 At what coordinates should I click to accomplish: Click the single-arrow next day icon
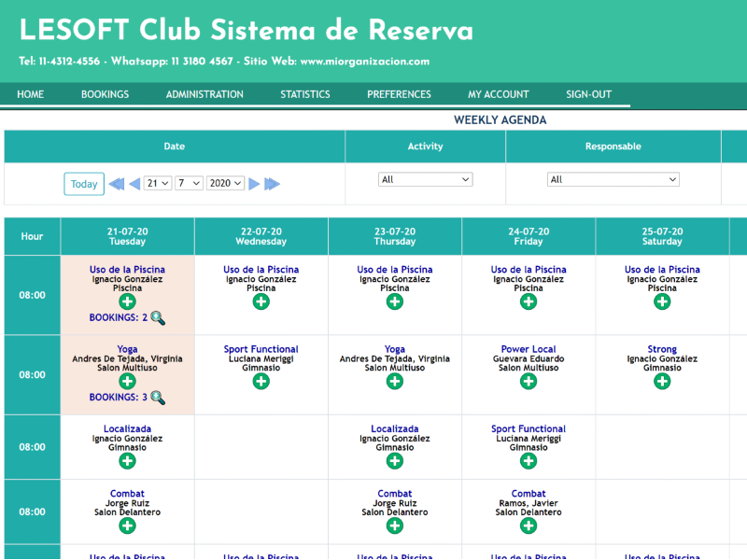click(254, 184)
